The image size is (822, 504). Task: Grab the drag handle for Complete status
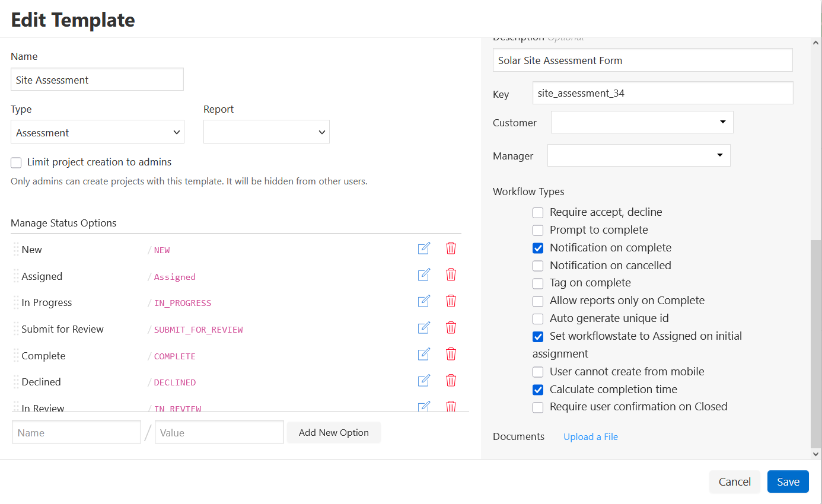click(16, 355)
